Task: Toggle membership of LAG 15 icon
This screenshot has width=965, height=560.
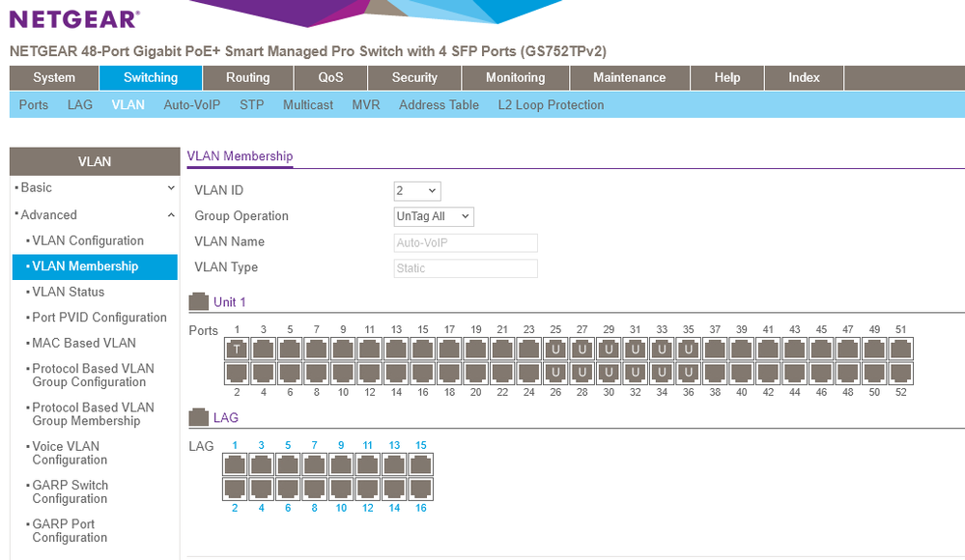Action: pos(421,464)
